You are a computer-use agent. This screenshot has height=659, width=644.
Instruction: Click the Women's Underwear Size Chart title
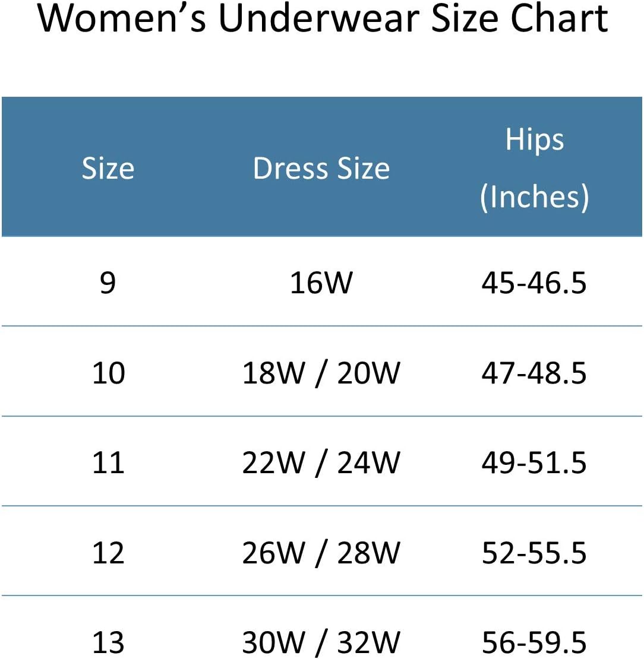click(x=323, y=19)
